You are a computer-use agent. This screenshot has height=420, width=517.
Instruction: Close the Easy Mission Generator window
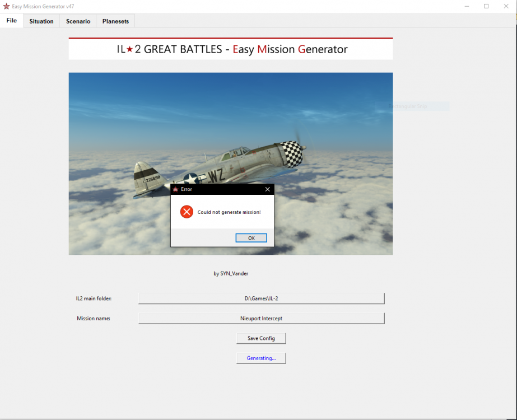click(x=506, y=6)
